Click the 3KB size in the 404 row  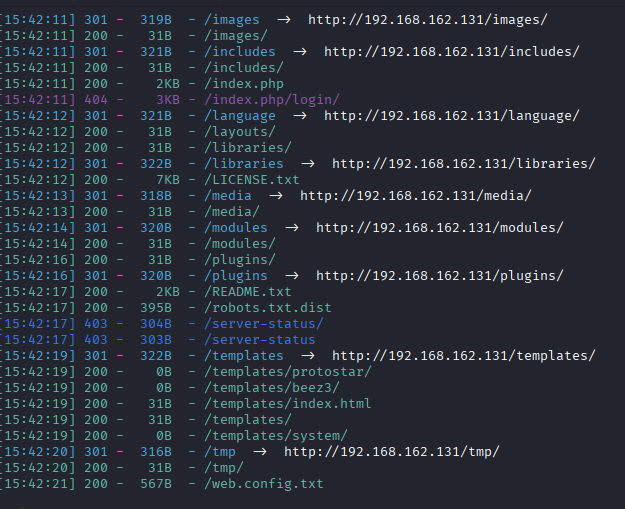168,100
